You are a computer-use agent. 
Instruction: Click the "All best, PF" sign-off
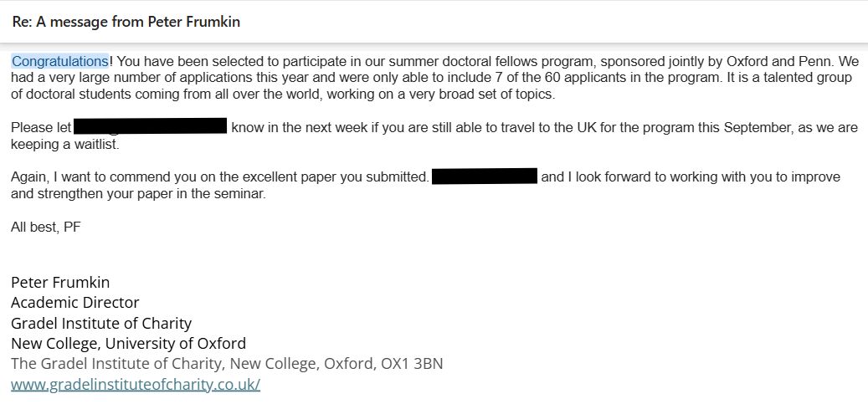pyautogui.click(x=46, y=227)
